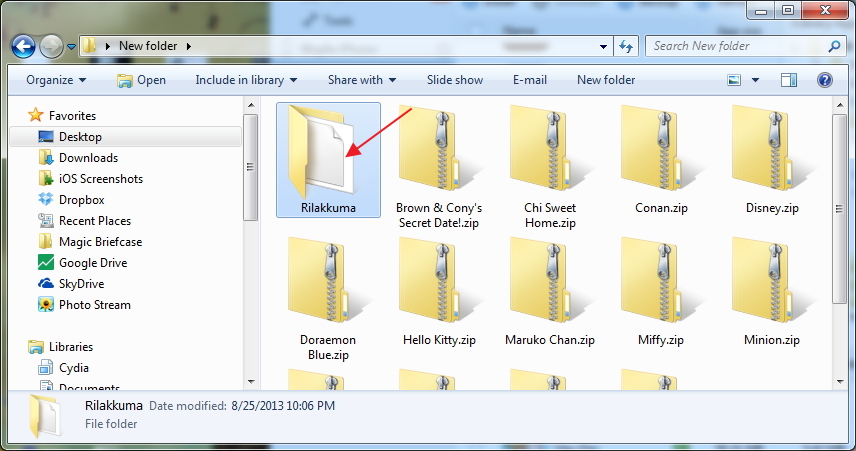Click the Rilakkuma icon in details pane
The height and width of the screenshot is (451, 856).
click(x=45, y=416)
